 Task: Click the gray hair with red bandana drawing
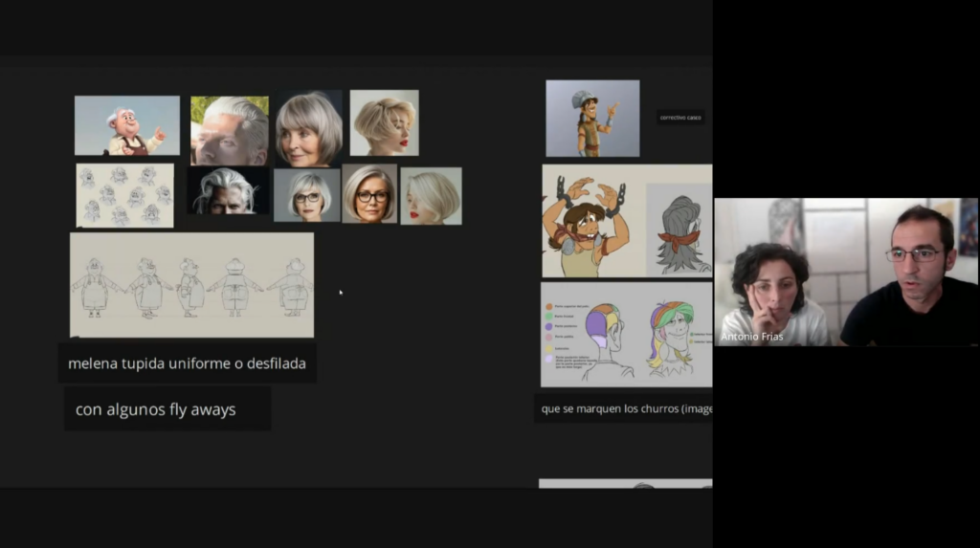679,230
